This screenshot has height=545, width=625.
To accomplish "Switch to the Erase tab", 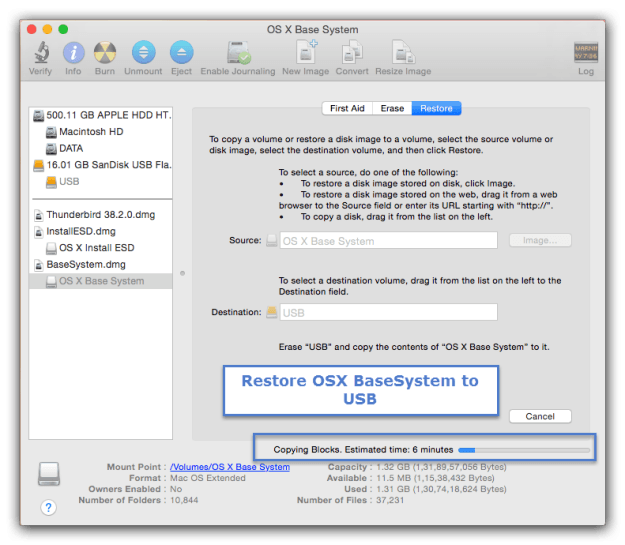I will click(x=392, y=108).
